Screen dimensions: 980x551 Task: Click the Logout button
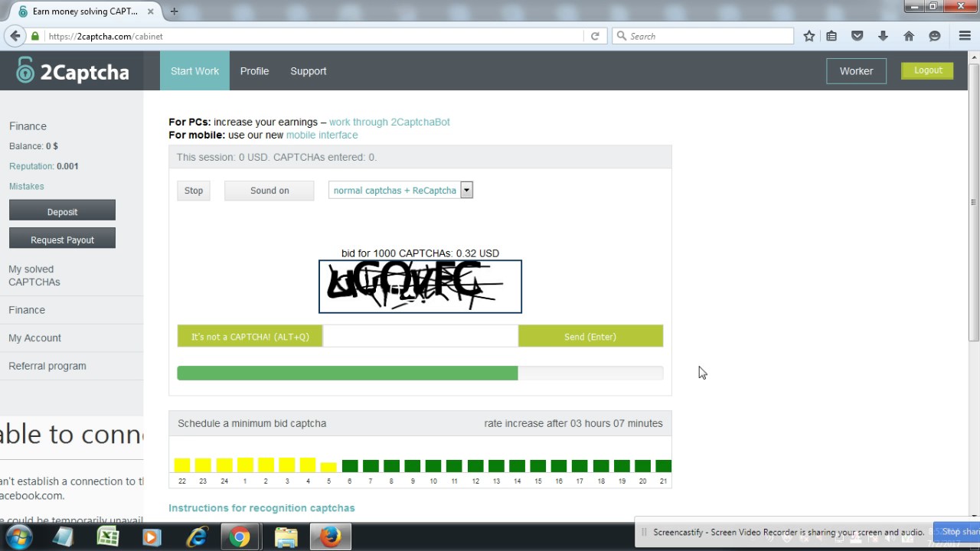click(928, 70)
